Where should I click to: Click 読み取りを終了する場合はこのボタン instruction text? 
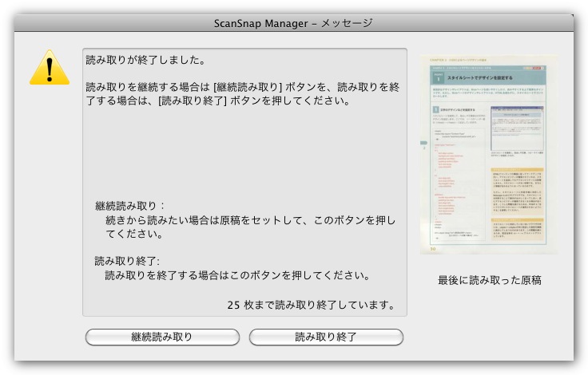[x=236, y=275]
